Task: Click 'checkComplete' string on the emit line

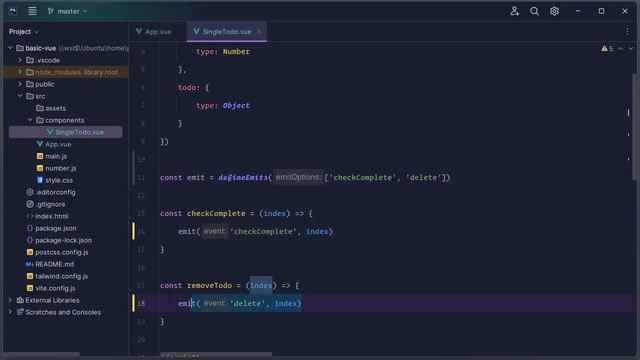Action: [x=263, y=231]
